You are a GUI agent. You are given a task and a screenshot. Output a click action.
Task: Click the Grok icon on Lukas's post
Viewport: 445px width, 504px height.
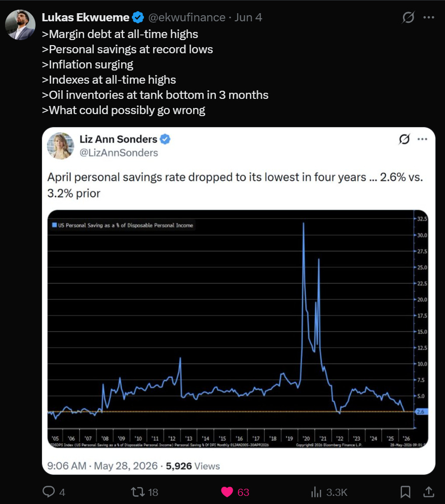coord(408,17)
